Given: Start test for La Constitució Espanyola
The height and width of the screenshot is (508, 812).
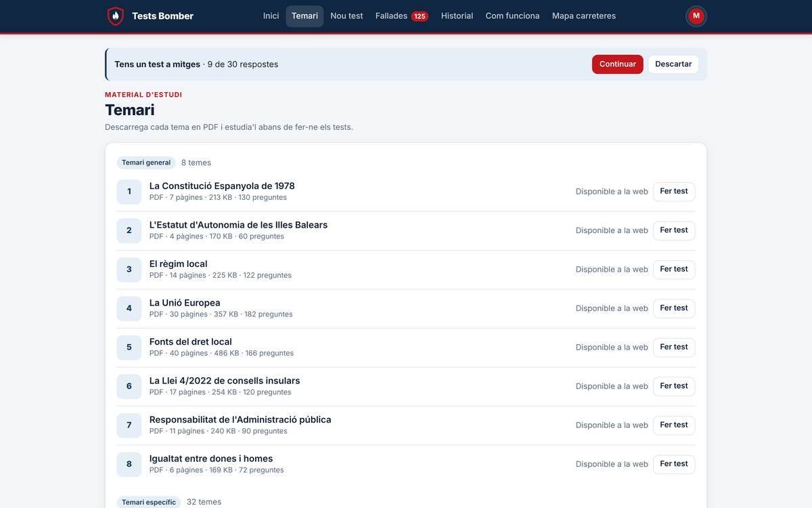Looking at the screenshot, I should coord(674,192).
